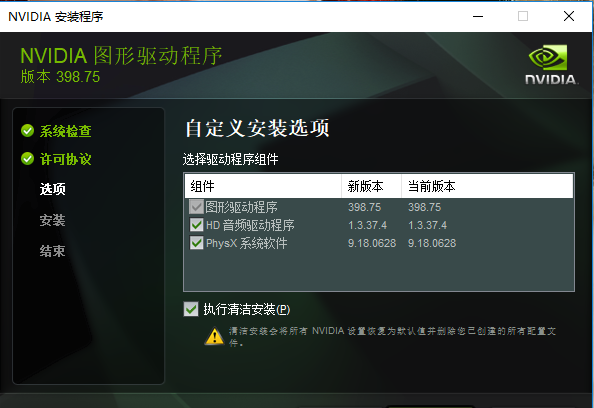Click current version 398.75 cell in table
This screenshot has height=408, width=594.
pyautogui.click(x=424, y=207)
